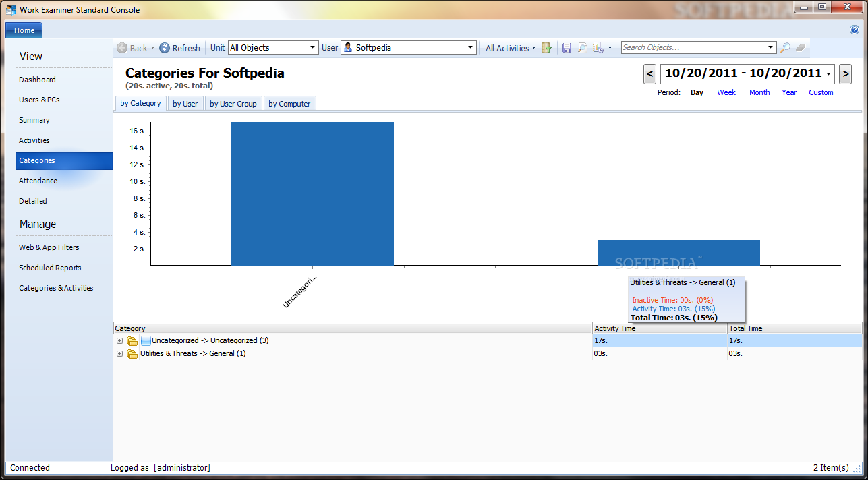The image size is (868, 480).
Task: Switch to the by User tab
Action: (185, 104)
